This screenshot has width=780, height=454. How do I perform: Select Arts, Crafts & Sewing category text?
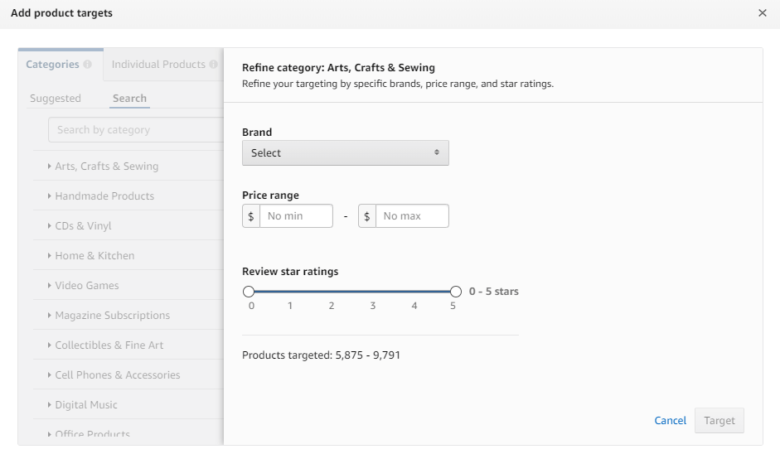point(106,166)
